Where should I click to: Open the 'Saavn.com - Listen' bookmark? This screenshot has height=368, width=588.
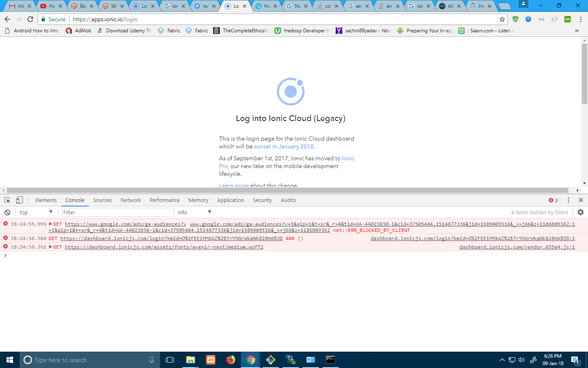pos(486,31)
